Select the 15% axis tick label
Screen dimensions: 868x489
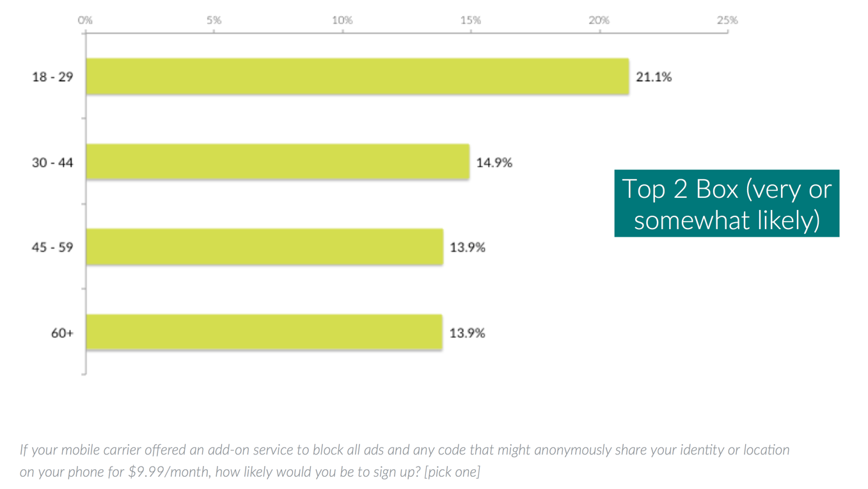coord(471,20)
